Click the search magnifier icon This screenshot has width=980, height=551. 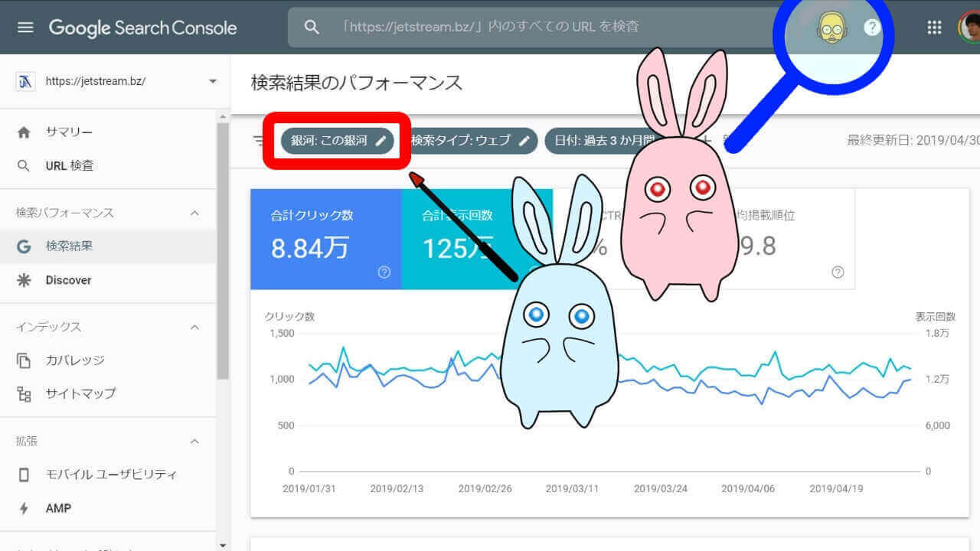pyautogui.click(x=312, y=28)
